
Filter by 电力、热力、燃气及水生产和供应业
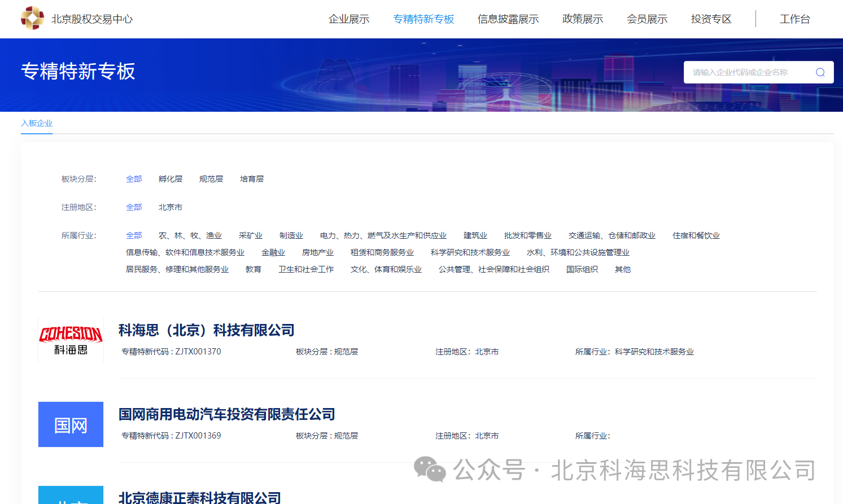point(383,235)
